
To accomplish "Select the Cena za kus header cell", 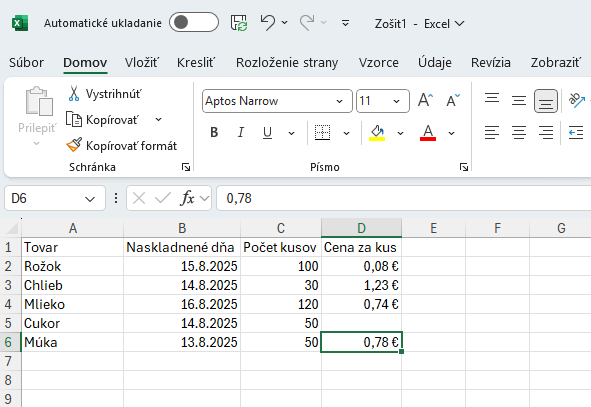I will 361,248.
